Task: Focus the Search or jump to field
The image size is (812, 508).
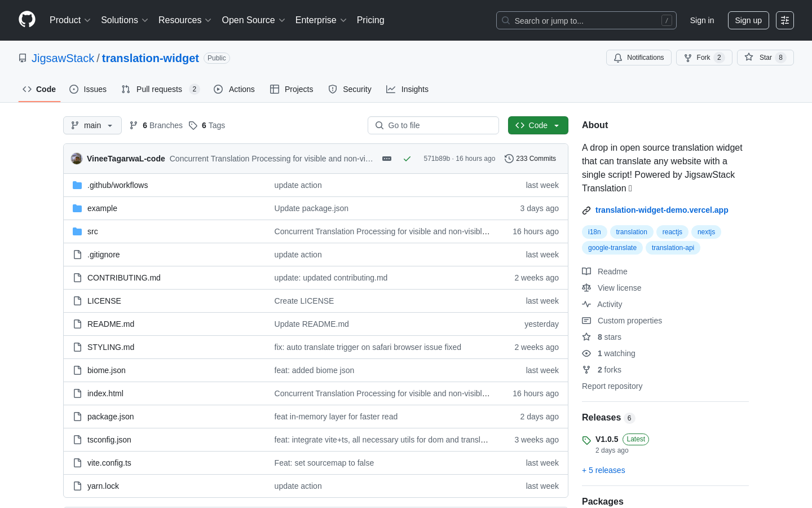Action: [x=586, y=20]
